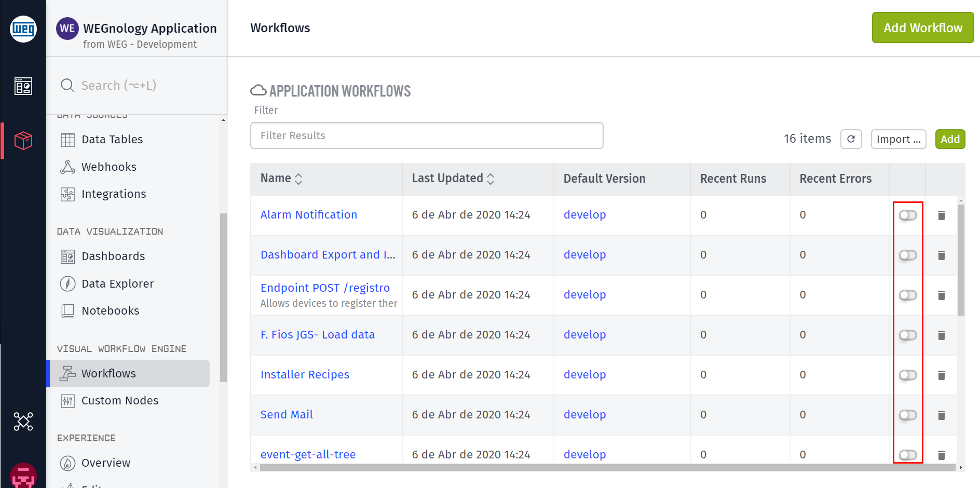Viewport: 980px width, 488px height.
Task: Delete the Installer Recipes workflow
Action: (x=942, y=375)
